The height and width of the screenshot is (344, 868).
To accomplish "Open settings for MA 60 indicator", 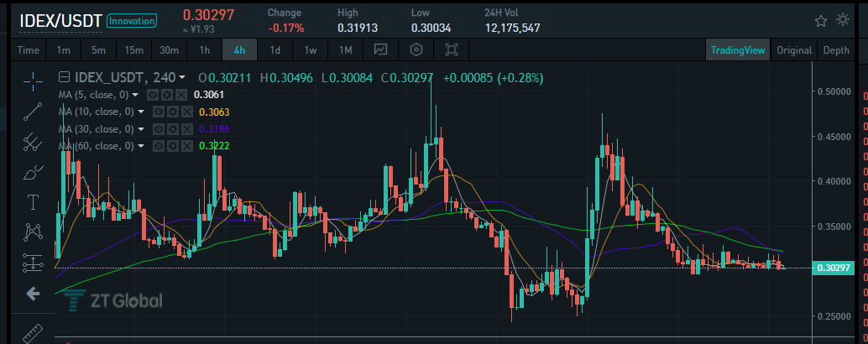I will click(173, 146).
